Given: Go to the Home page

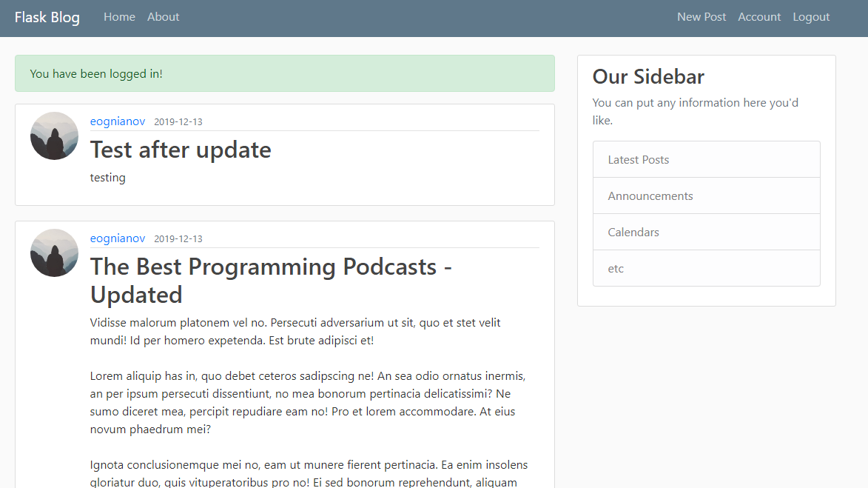Looking at the screenshot, I should tap(119, 17).
